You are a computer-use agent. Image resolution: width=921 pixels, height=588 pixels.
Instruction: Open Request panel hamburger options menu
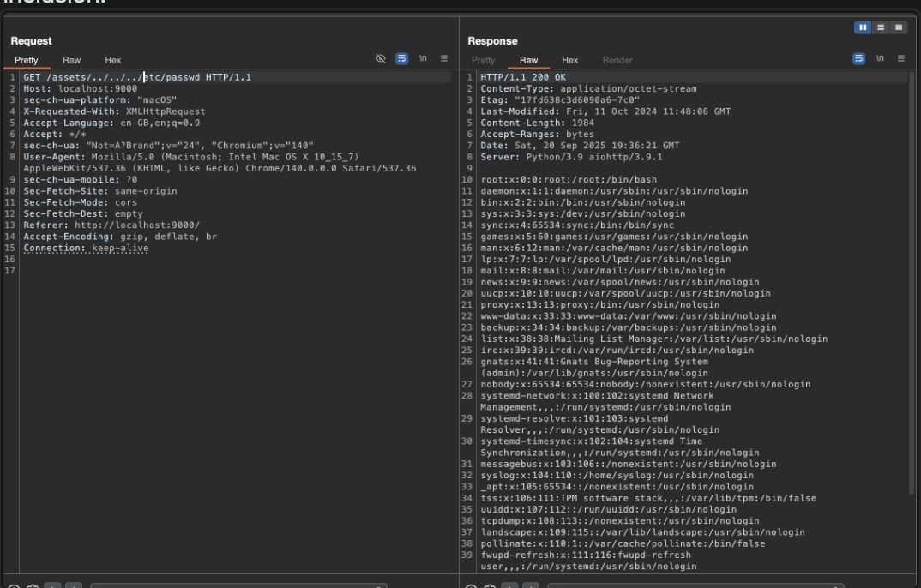coord(444,60)
